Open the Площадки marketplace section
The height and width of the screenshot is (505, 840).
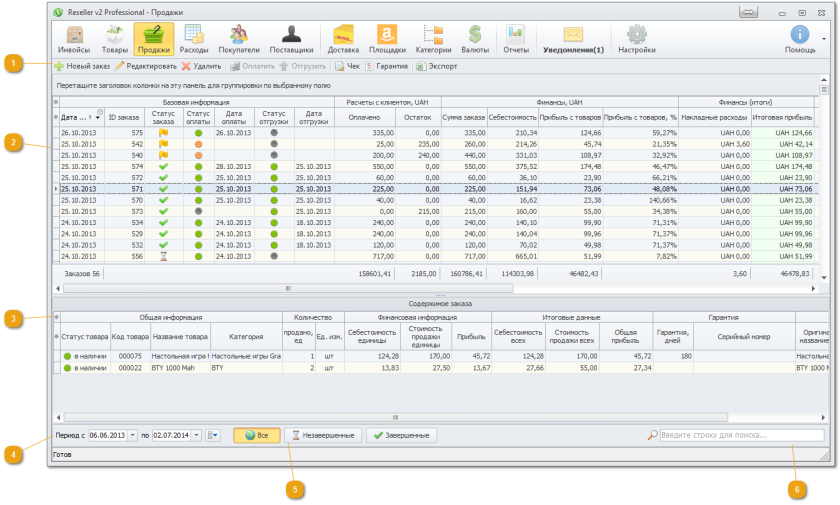click(387, 39)
